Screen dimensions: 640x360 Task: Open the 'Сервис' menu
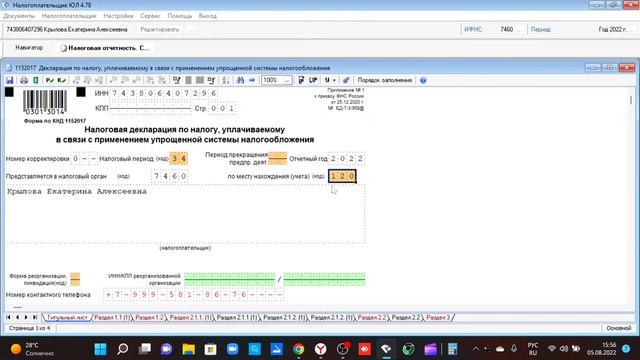150,16
